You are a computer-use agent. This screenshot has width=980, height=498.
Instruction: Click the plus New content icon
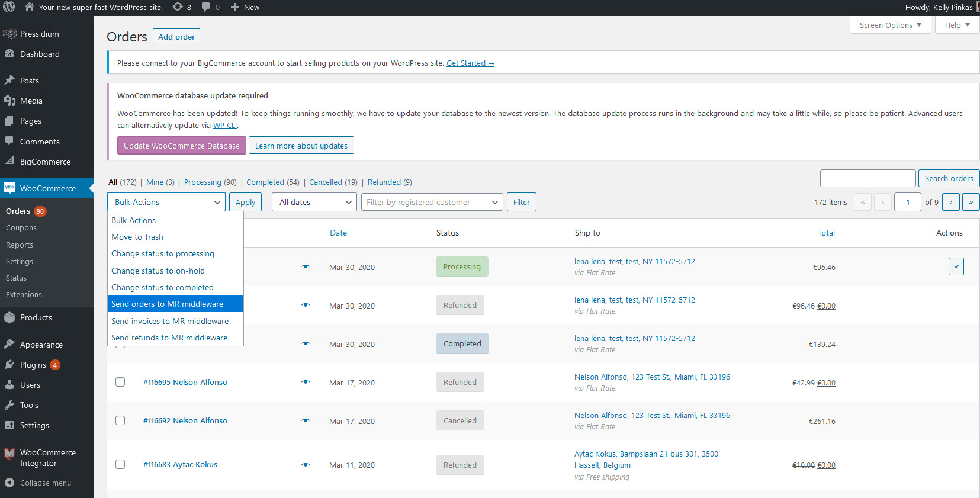(234, 7)
